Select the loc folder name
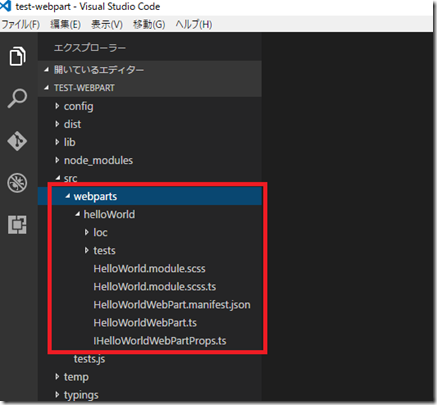The image size is (437, 405). [x=100, y=232]
